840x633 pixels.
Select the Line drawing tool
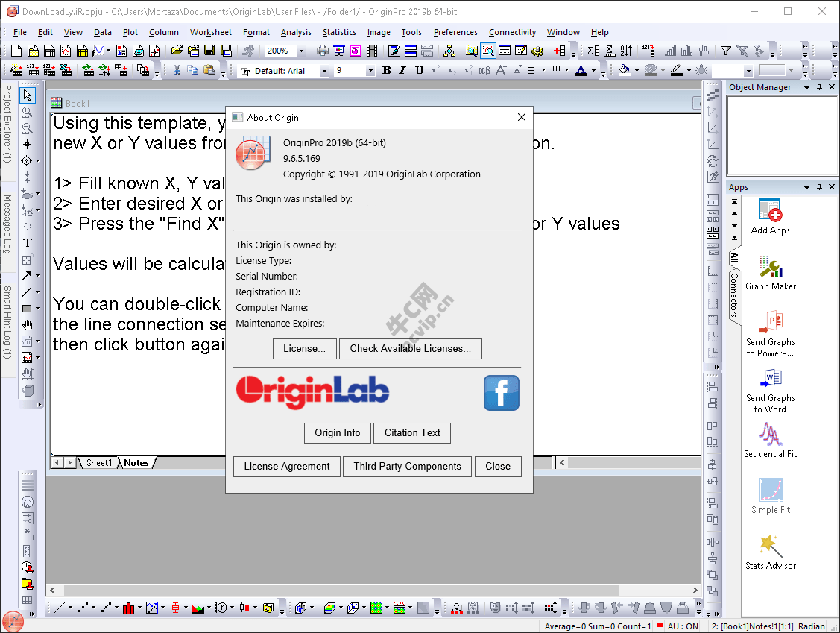click(x=26, y=292)
